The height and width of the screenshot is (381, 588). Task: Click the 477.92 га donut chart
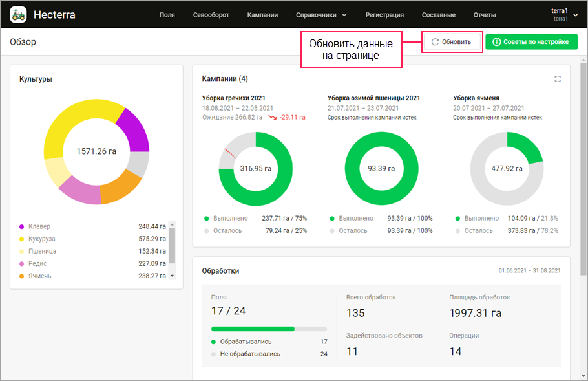tap(507, 169)
